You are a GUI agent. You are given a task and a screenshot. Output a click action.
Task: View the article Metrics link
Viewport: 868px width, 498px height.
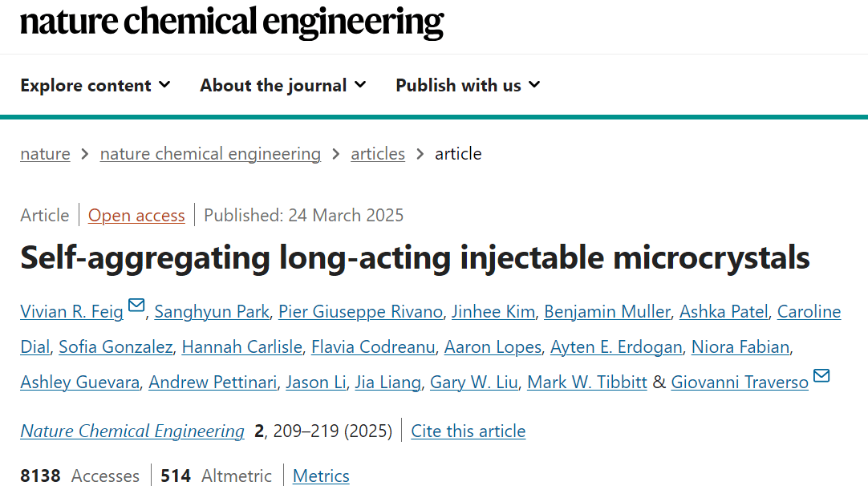tap(321, 476)
